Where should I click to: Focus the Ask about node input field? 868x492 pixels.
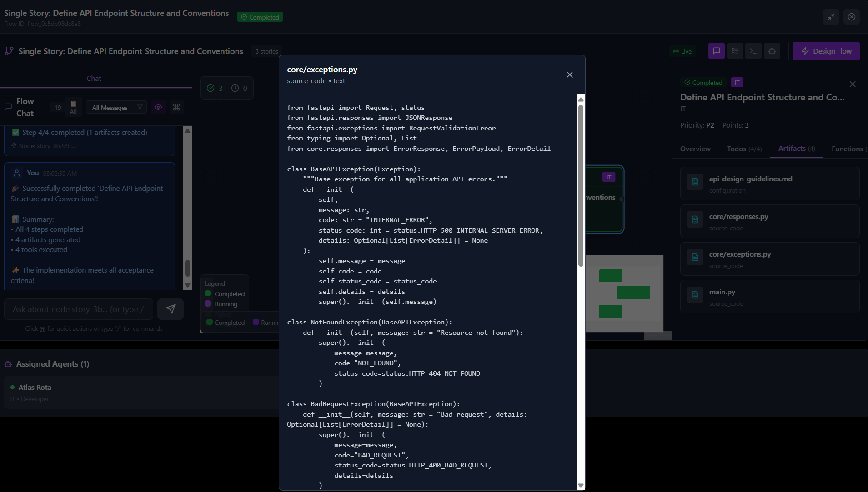[79, 309]
